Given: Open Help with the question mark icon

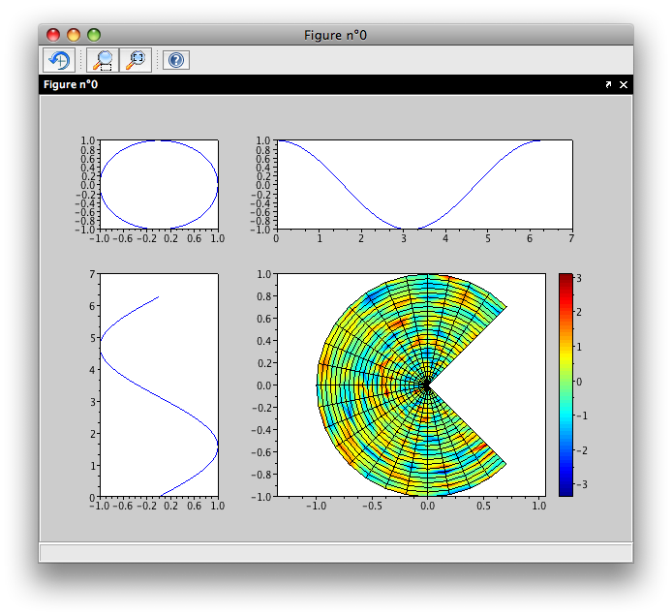Looking at the screenshot, I should [175, 60].
